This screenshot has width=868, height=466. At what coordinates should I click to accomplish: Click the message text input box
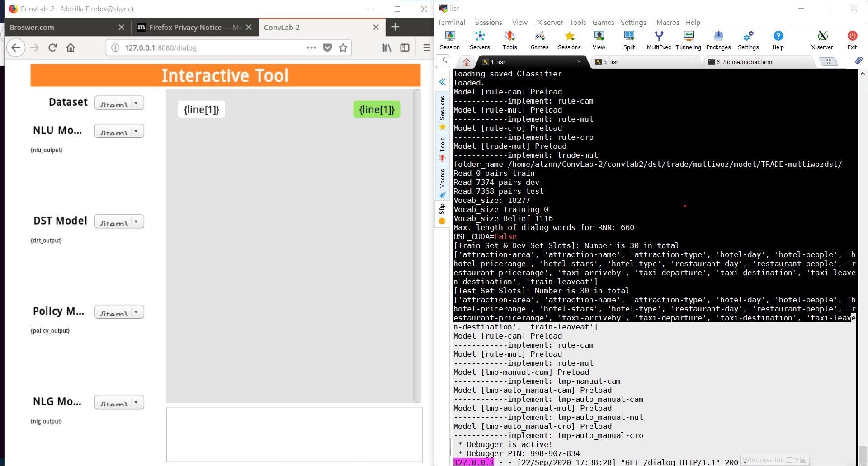294,435
